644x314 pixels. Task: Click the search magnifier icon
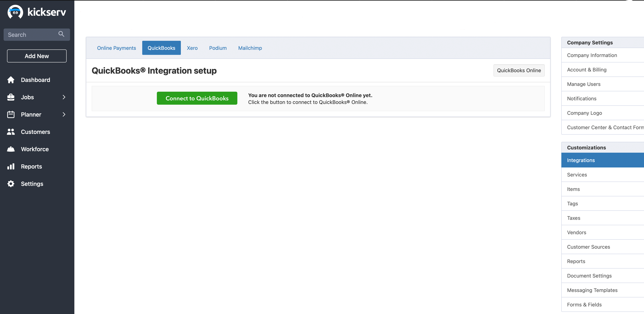61,34
